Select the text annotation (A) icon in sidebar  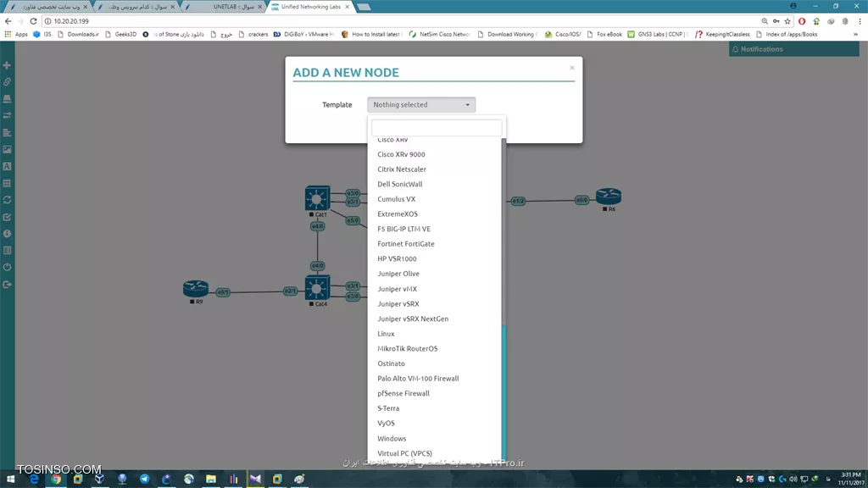pyautogui.click(x=7, y=166)
